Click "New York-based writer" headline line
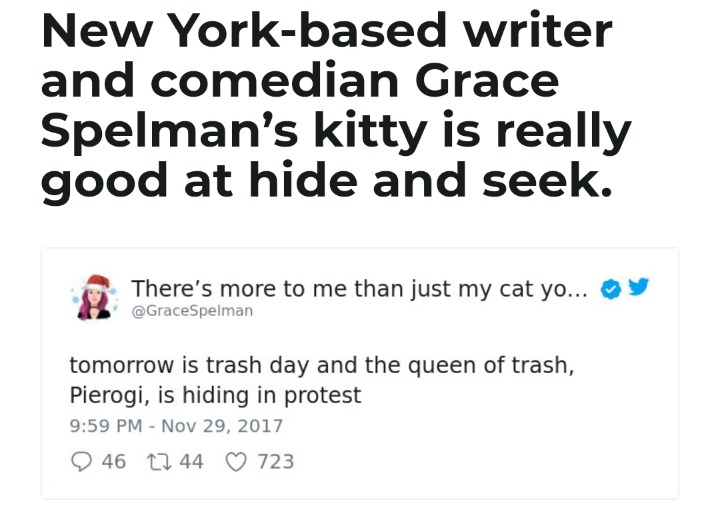Screen dimensions: 720x511 (x=326, y=30)
